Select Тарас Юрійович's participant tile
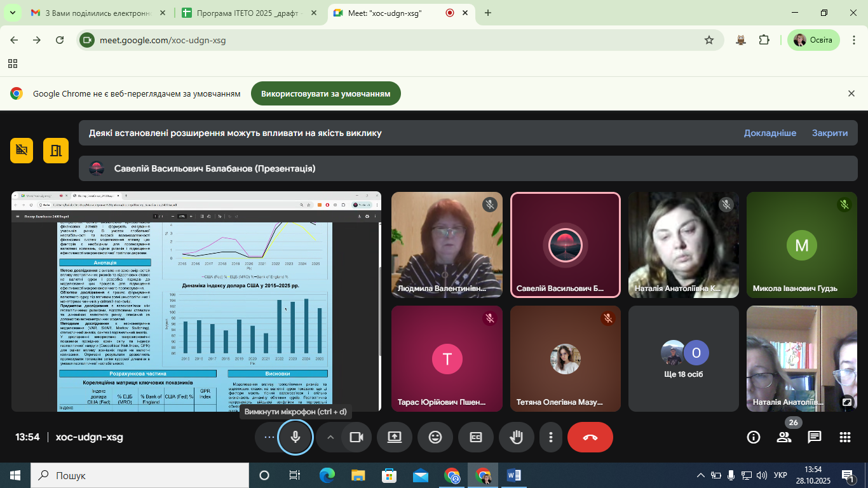868x488 pixels. click(x=447, y=359)
